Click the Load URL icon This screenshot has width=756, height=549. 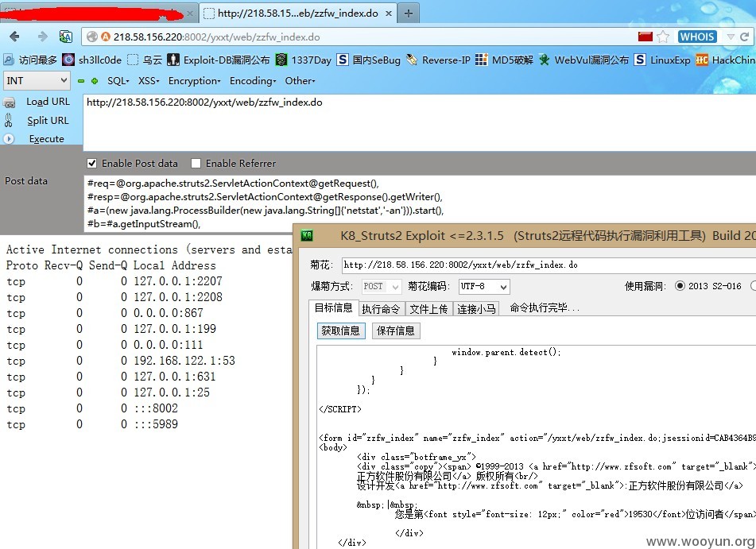coord(10,102)
